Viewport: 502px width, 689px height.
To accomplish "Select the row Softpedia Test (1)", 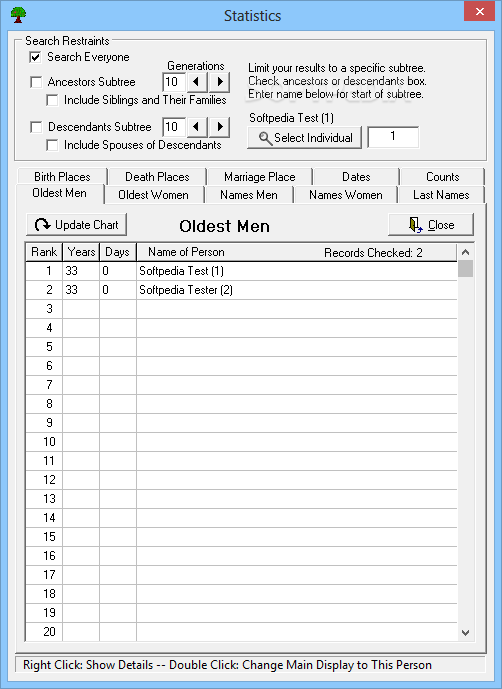I will coord(241,271).
